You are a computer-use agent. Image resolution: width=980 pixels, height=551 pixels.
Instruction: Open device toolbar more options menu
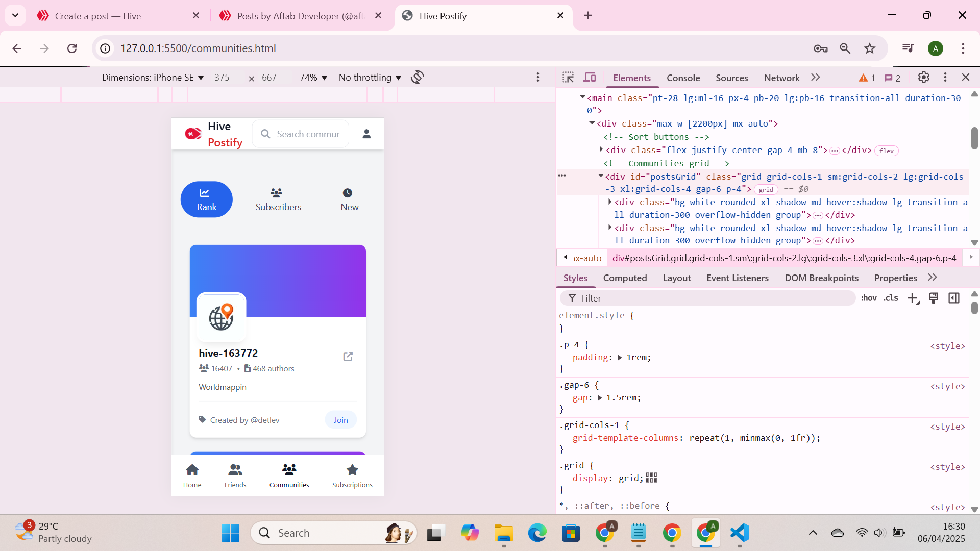(x=538, y=77)
